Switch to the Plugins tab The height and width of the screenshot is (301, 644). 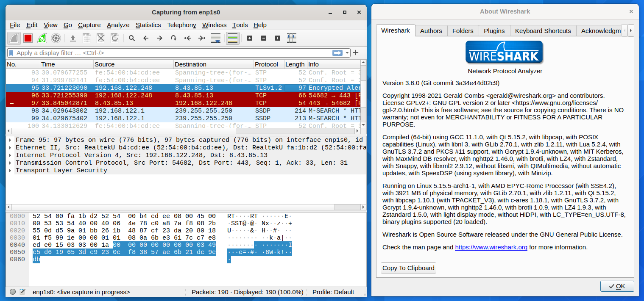point(494,31)
